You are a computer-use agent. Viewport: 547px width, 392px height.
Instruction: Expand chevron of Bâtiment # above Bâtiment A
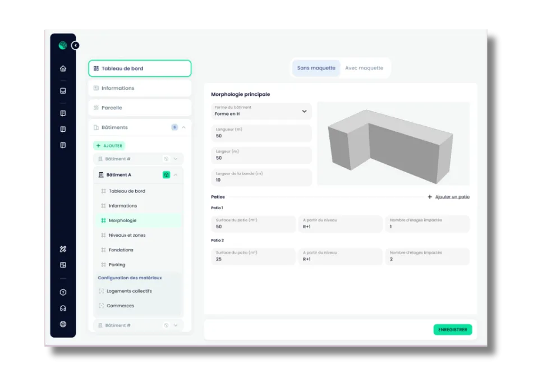pyautogui.click(x=176, y=159)
